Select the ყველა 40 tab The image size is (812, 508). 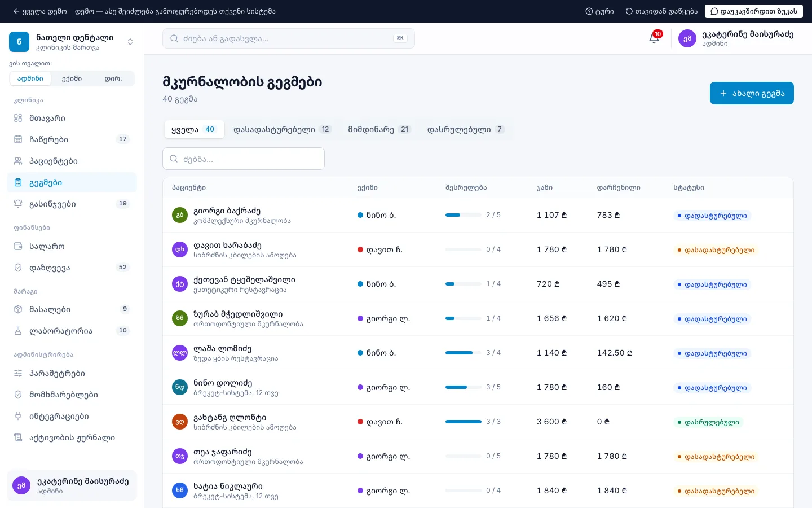pyautogui.click(x=193, y=129)
